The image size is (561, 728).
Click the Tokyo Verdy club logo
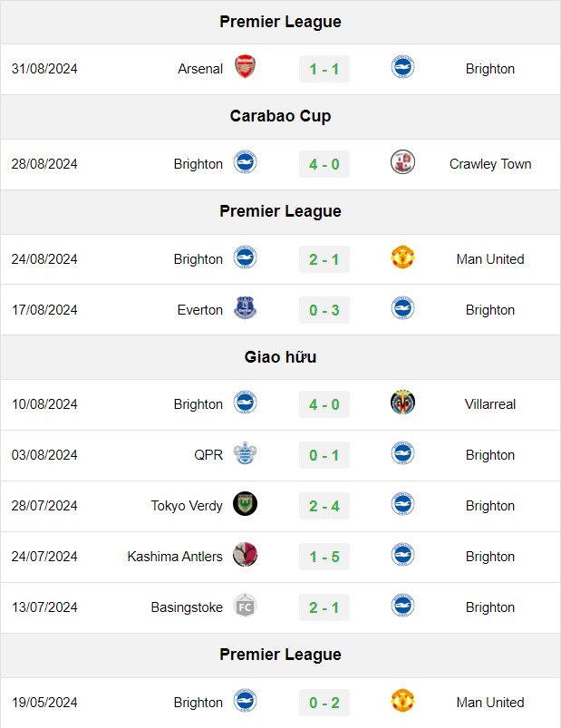(245, 504)
